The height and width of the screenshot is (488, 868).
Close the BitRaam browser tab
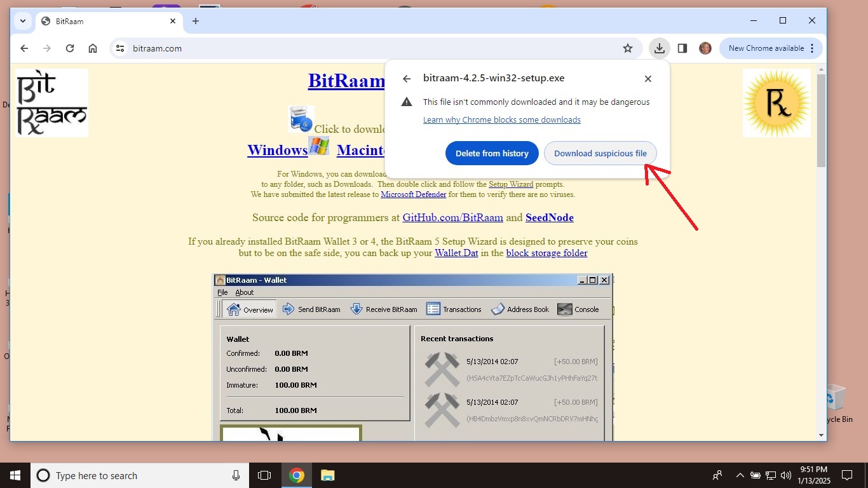click(173, 21)
